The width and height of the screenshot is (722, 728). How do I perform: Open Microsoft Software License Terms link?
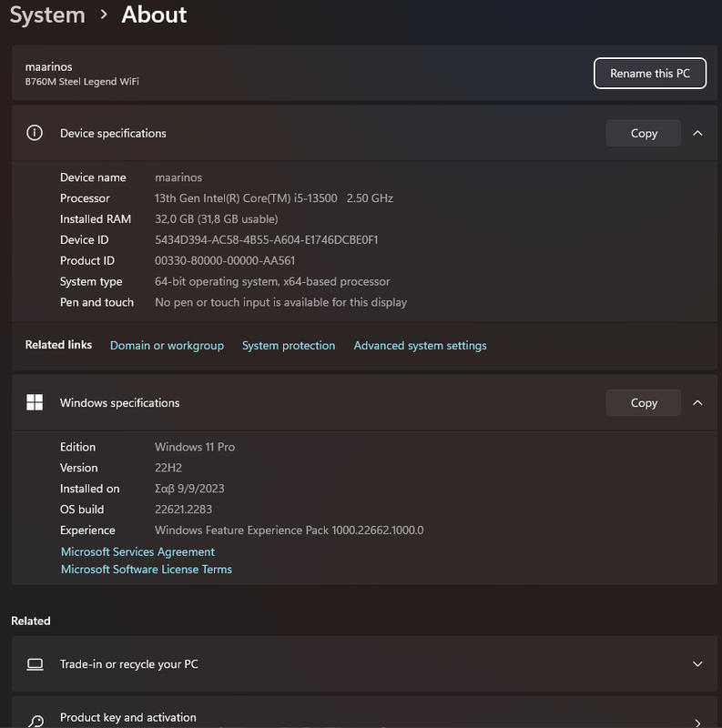click(x=147, y=570)
